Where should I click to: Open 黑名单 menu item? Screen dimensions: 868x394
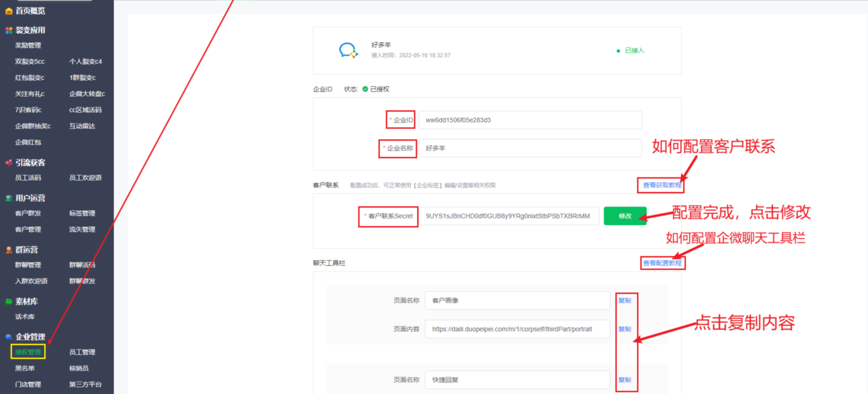click(x=25, y=368)
